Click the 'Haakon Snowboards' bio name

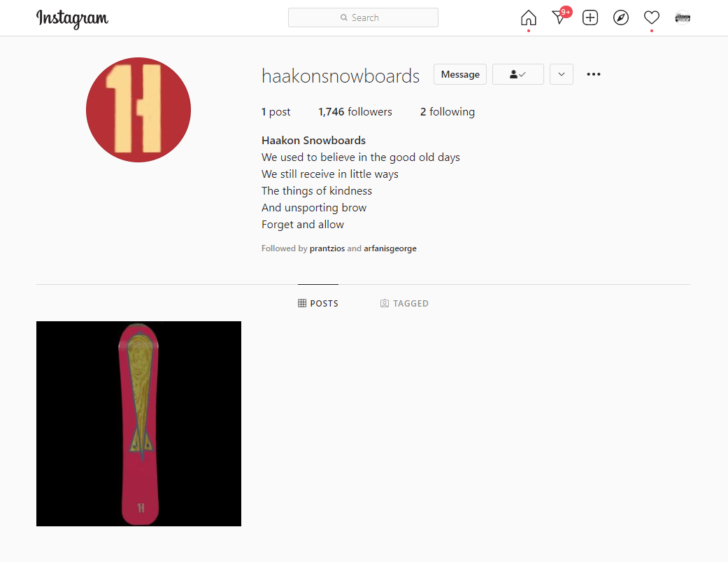coord(313,140)
